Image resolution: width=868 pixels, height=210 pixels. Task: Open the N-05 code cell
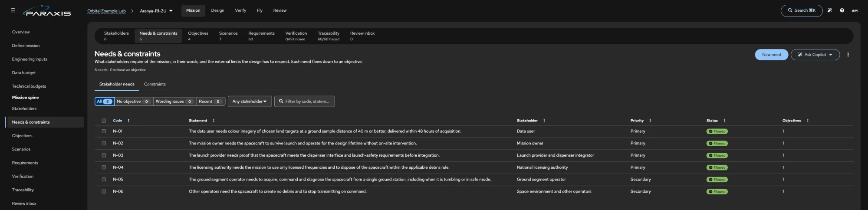pyautogui.click(x=118, y=179)
